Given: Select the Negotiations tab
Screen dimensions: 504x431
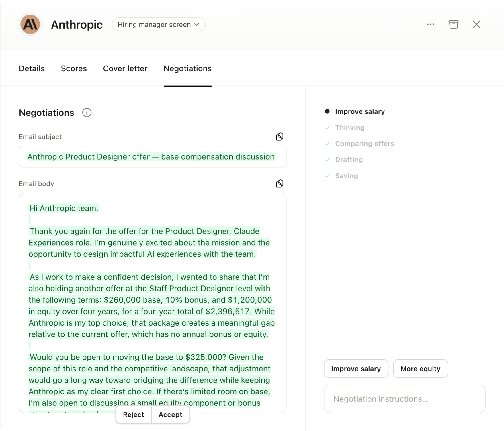Looking at the screenshot, I should tap(187, 68).
